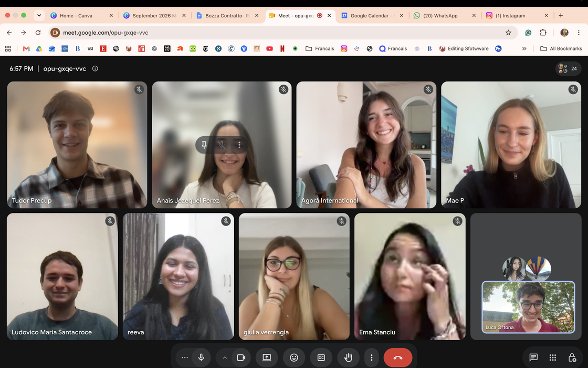This screenshot has width=588, height=368.
Task: Open a new browser tab
Action: click(561, 15)
